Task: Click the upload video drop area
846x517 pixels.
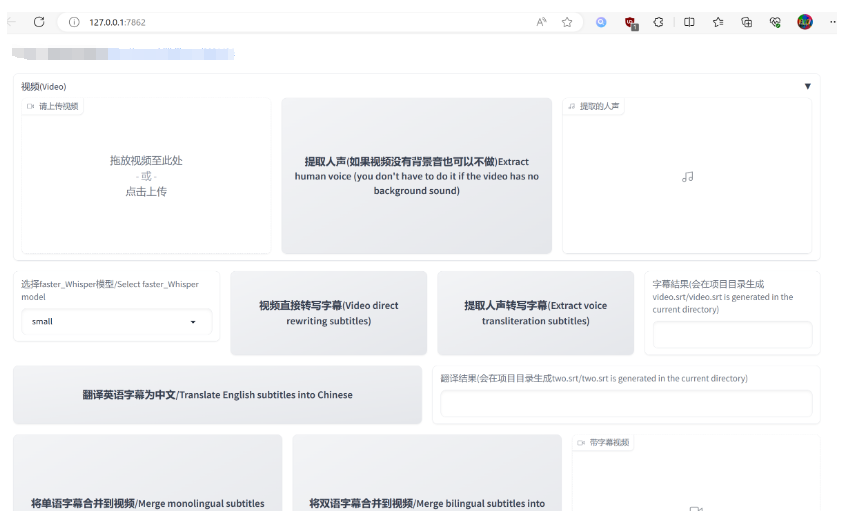Action: 146,176
